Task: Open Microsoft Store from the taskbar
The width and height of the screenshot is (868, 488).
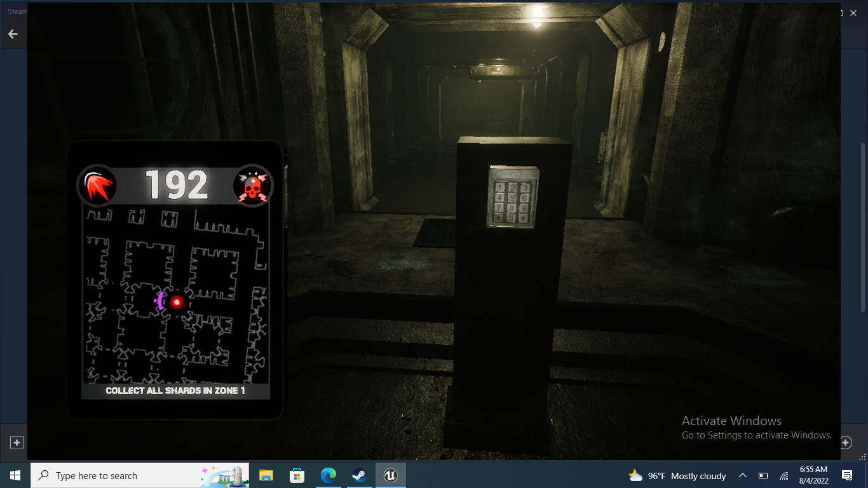Action: pyautogui.click(x=297, y=475)
